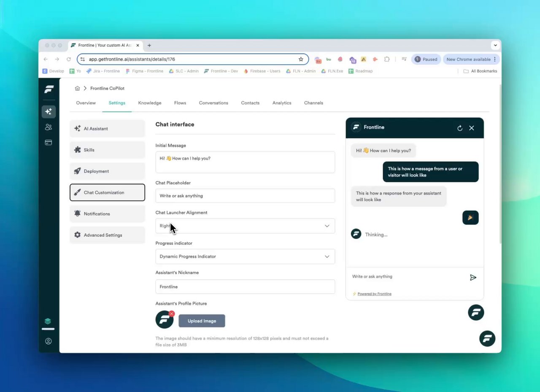This screenshot has width=540, height=392.
Task: Go back in browser history
Action: pyautogui.click(x=46, y=59)
